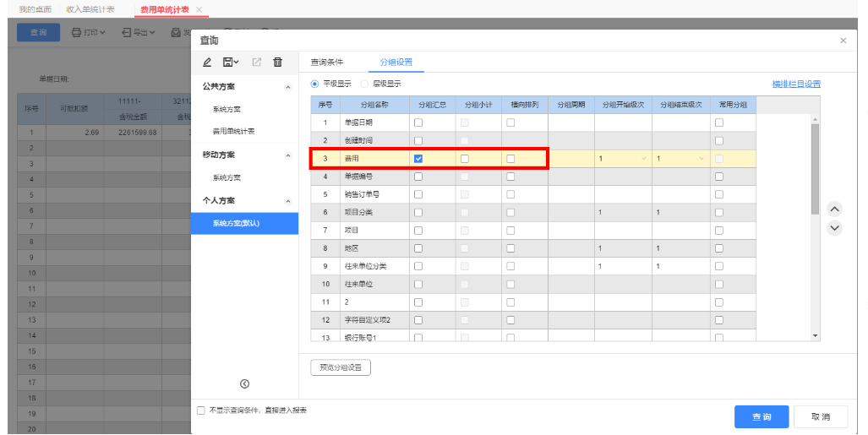Enable 分组小计 checkbox in 费用 row
Viewport: 868px width, 435px height.
tap(465, 158)
